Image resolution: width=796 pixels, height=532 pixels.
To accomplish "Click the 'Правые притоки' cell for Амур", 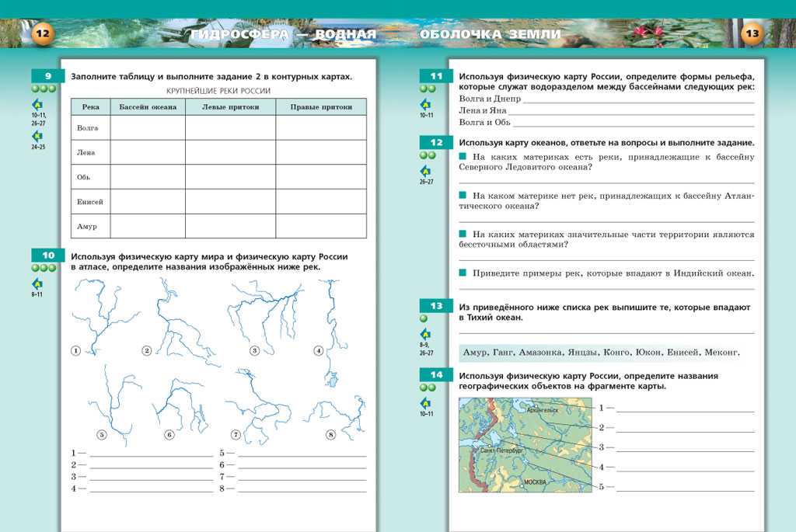I will (321, 226).
